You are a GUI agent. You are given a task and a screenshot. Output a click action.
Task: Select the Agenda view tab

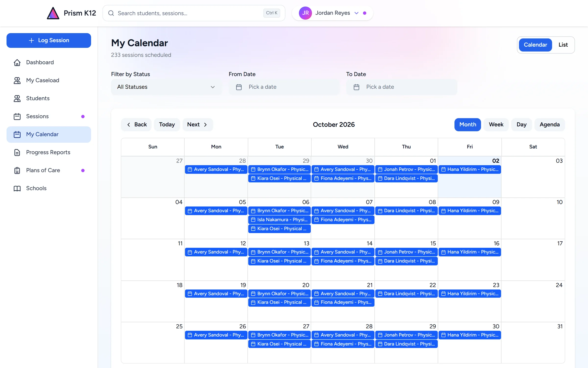click(550, 125)
